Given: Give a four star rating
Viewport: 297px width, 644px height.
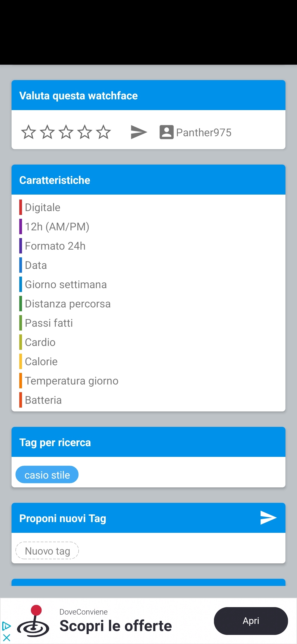Looking at the screenshot, I should point(85,132).
